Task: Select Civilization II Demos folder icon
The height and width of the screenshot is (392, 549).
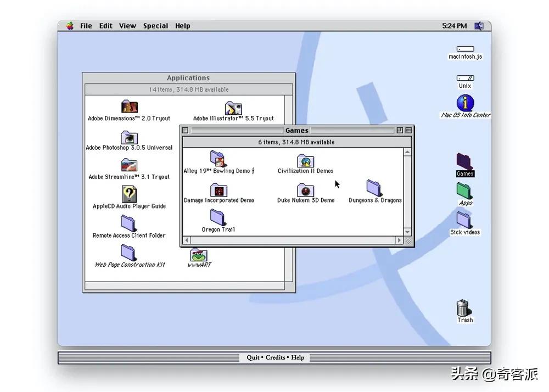Action: click(x=305, y=161)
